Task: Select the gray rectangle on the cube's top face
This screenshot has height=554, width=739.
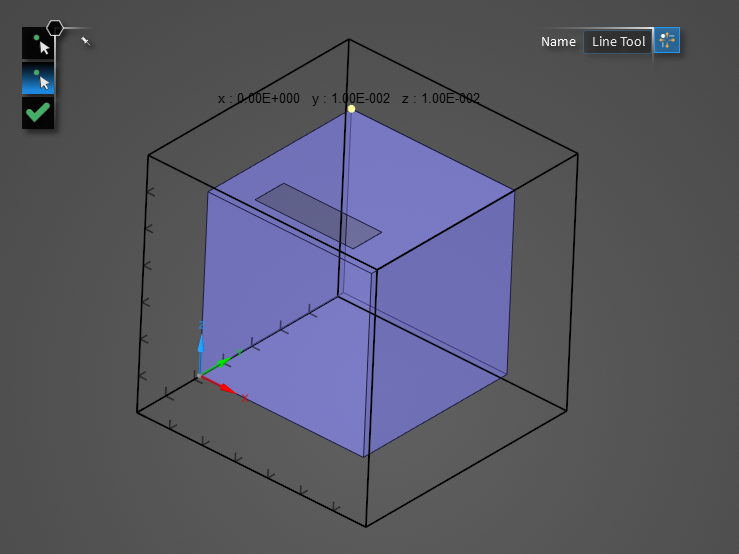Action: (318, 215)
